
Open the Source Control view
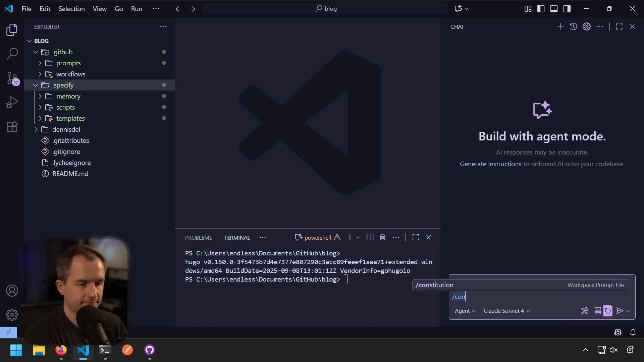(12, 78)
